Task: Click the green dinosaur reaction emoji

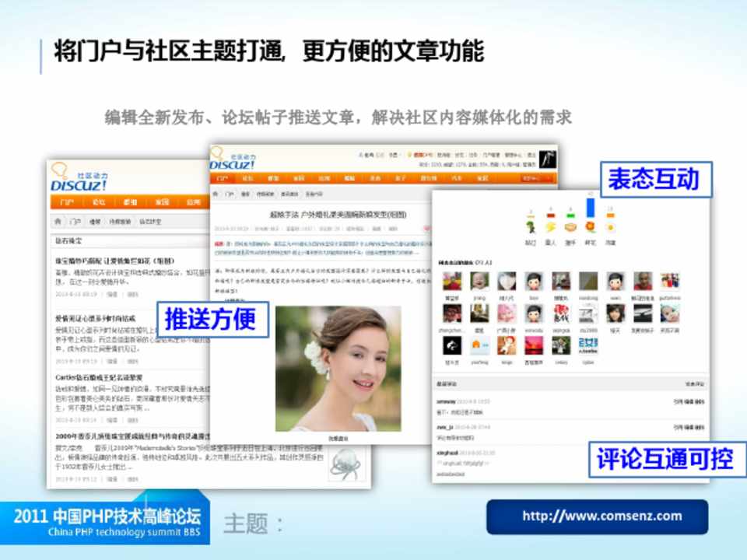Action: [x=531, y=227]
